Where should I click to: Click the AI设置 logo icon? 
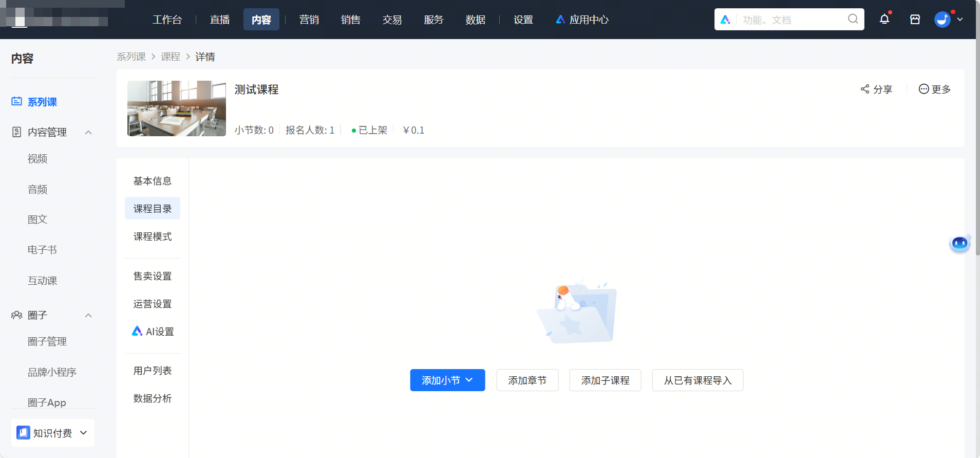coord(137,331)
